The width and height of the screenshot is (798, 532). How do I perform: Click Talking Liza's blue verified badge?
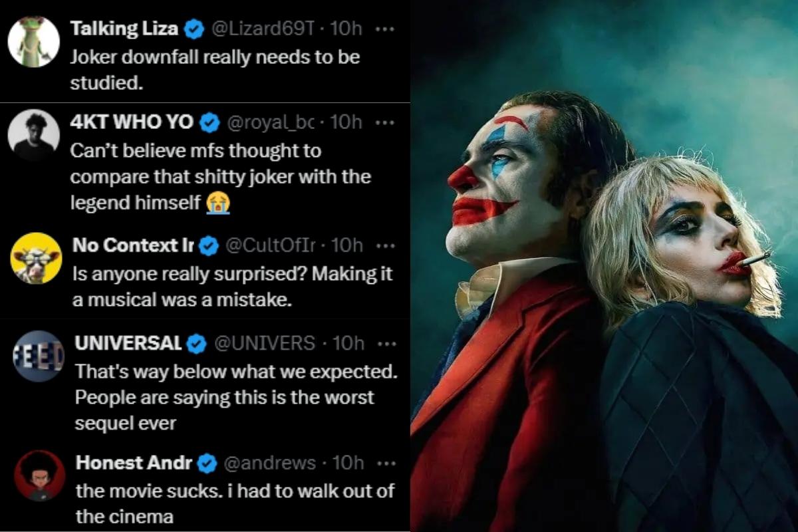[x=194, y=29]
